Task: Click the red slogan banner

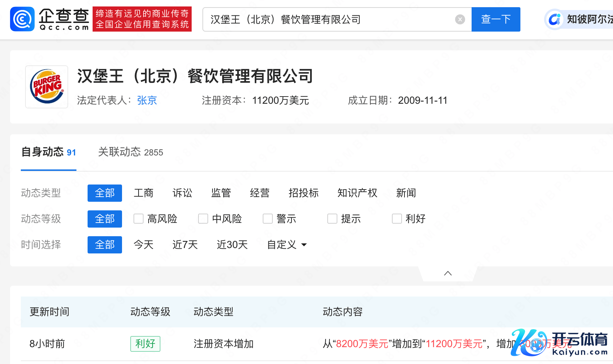Action: [142, 19]
